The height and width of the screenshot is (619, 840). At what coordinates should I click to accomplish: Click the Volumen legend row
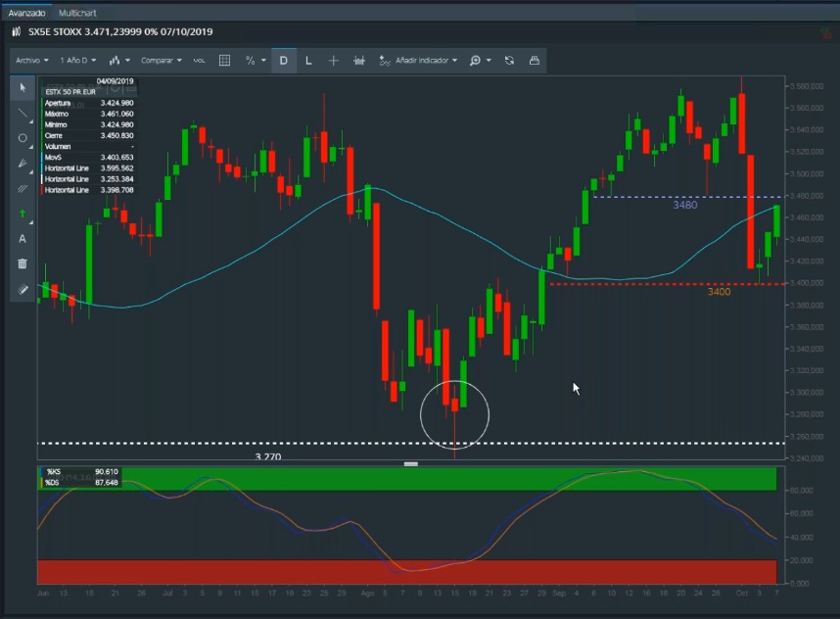point(88,146)
